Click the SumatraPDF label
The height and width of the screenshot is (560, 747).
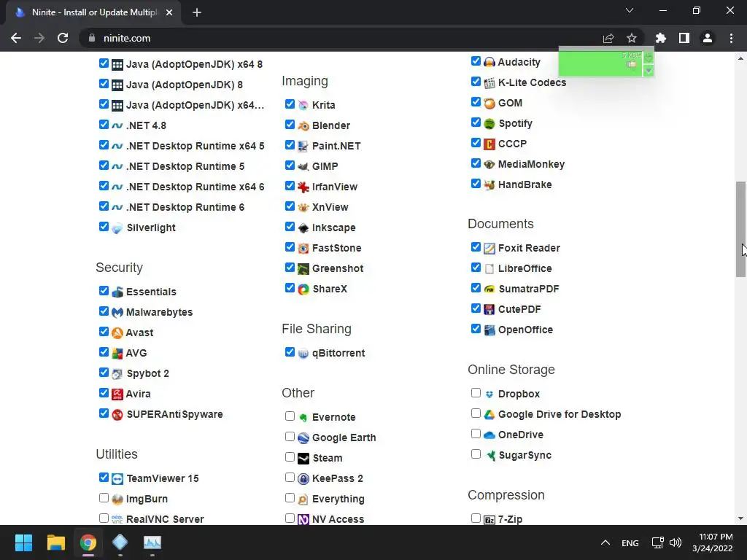point(528,289)
